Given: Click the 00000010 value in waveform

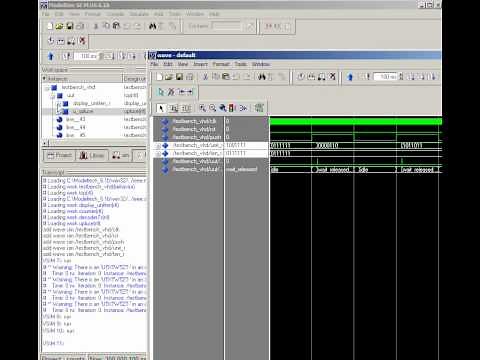Looking at the screenshot, I should (327, 146).
